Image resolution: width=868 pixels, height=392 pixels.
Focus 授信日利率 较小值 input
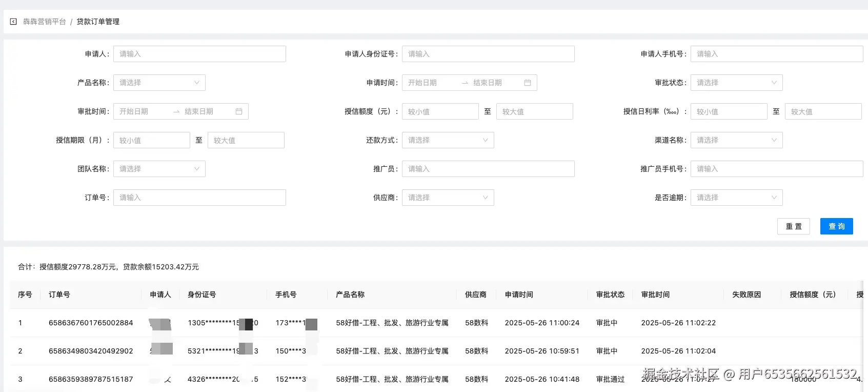pos(729,111)
